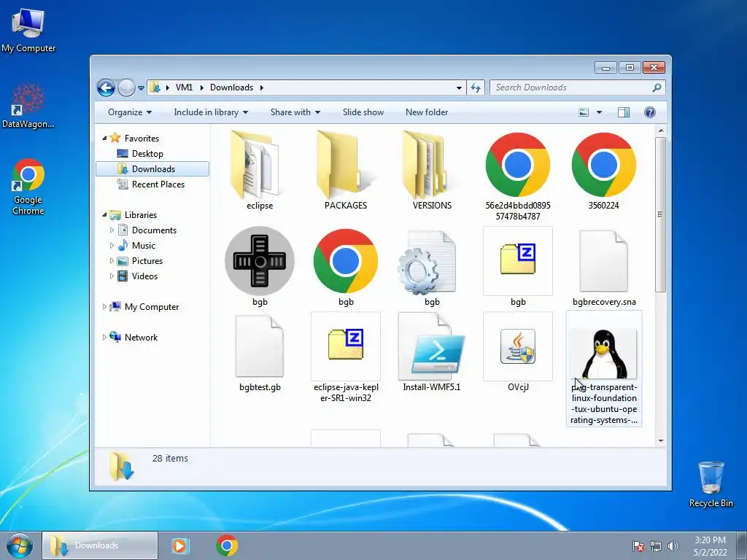This screenshot has height=560, width=747.
Task: Show the preview pane
Action: pyautogui.click(x=623, y=112)
